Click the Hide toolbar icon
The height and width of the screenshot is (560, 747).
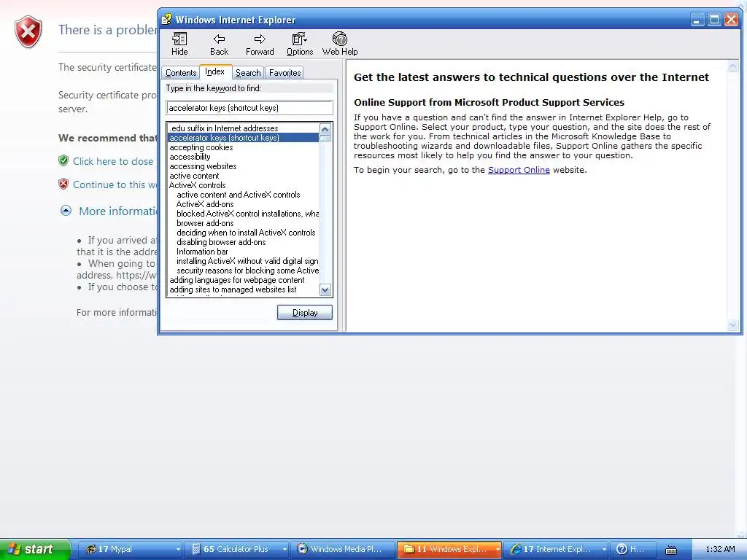pos(179,44)
